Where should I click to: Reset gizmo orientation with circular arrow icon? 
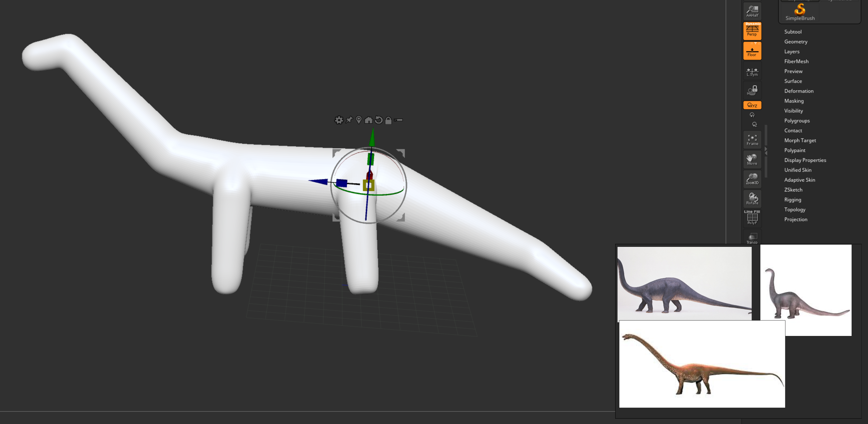379,120
